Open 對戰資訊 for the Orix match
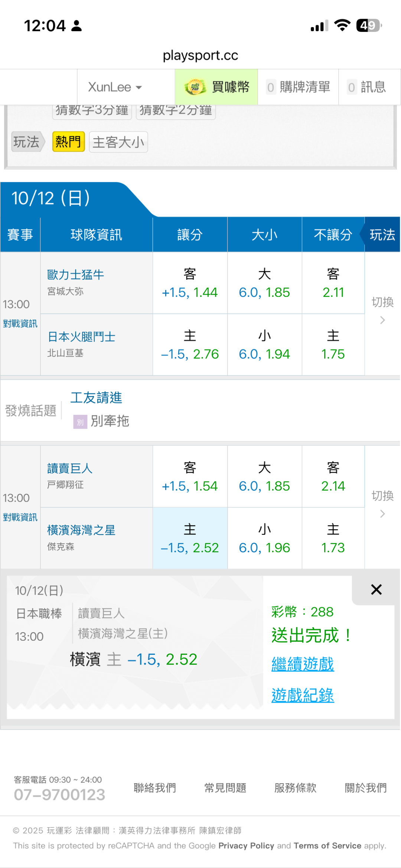 point(20,324)
